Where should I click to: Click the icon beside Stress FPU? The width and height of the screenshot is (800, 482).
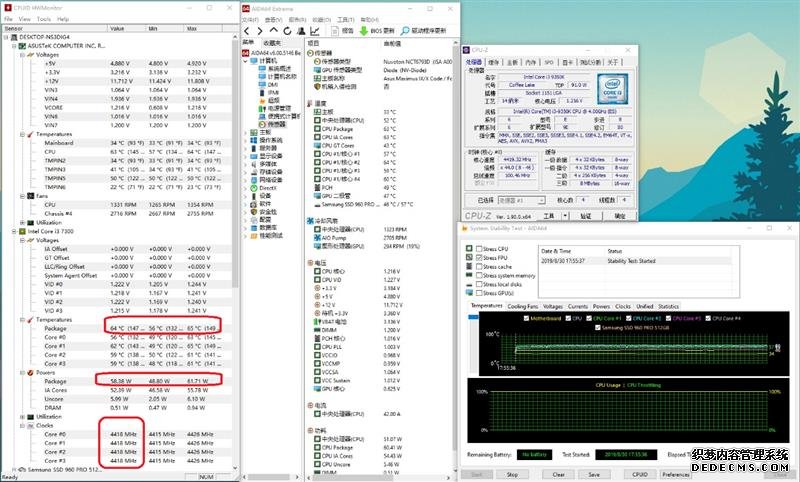coord(469,258)
